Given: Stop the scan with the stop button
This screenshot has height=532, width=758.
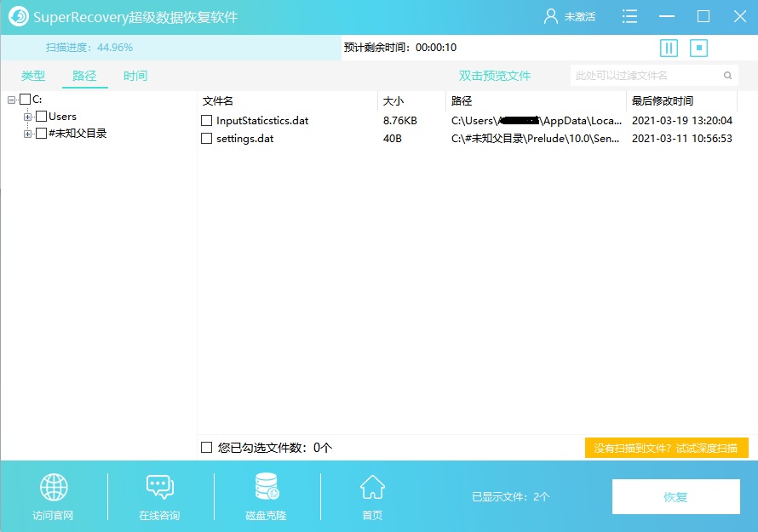Looking at the screenshot, I should [x=698, y=48].
